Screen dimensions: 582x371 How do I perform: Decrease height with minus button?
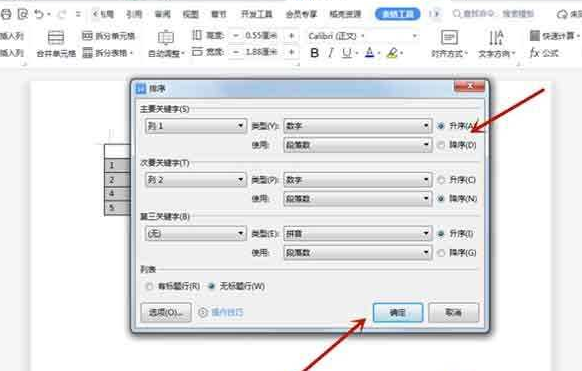click(236, 36)
